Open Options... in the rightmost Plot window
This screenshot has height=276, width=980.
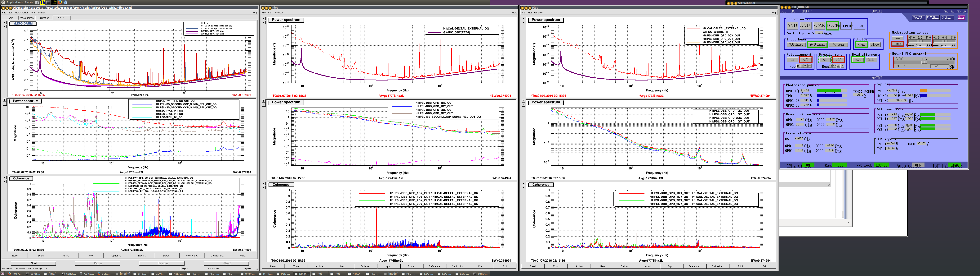click(625, 266)
